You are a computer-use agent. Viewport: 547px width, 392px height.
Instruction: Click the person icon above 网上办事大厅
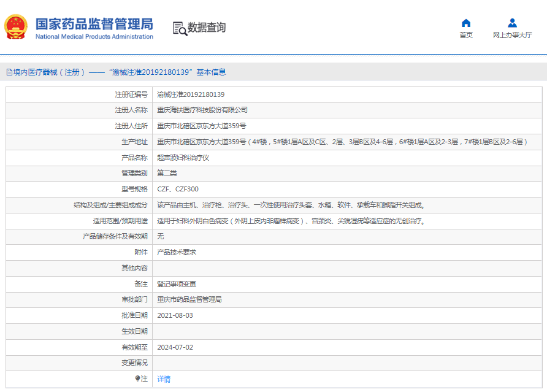[512, 23]
